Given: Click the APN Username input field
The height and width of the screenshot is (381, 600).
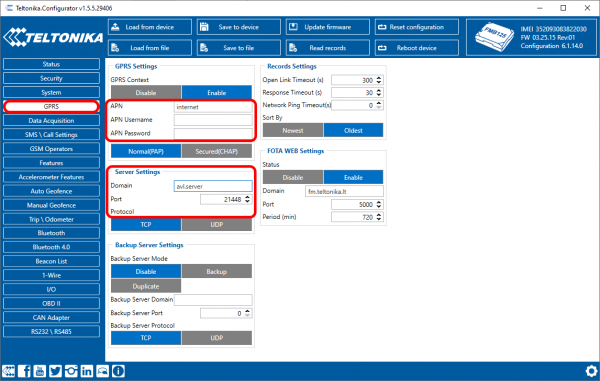Looking at the screenshot, I should pos(213,120).
